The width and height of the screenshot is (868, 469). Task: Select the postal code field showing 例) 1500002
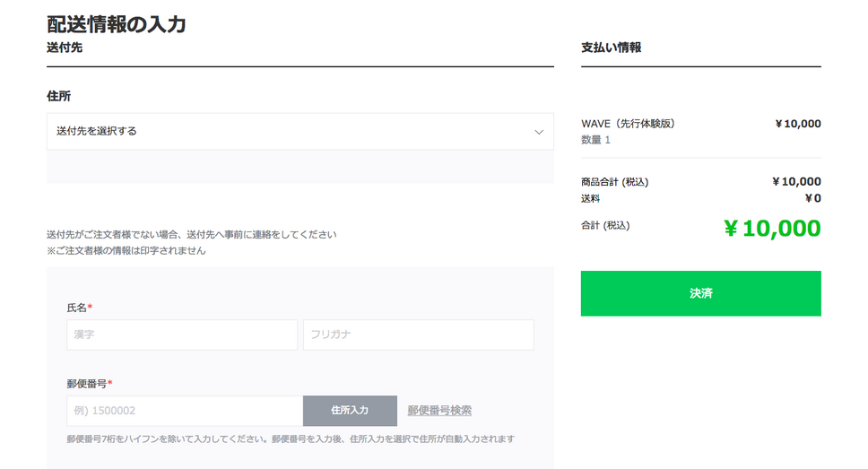point(185,411)
